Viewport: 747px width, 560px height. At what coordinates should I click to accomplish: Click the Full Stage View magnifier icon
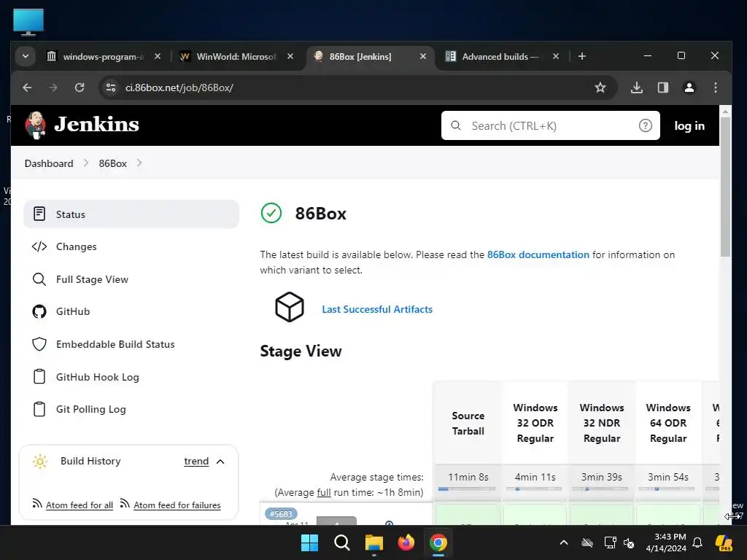pyautogui.click(x=39, y=279)
